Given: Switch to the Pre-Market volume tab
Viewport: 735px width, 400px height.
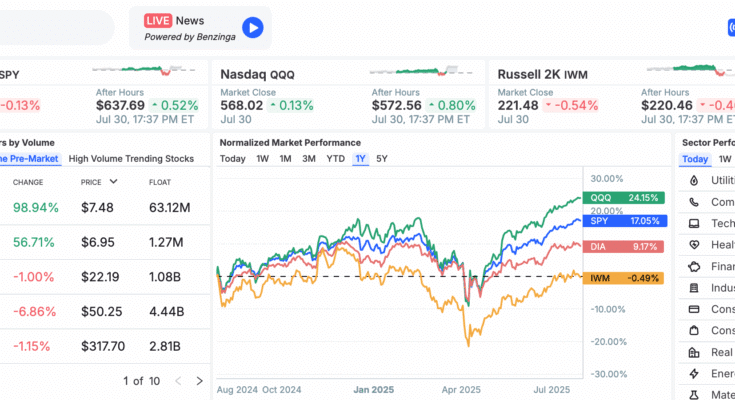Looking at the screenshot, I should click(29, 158).
